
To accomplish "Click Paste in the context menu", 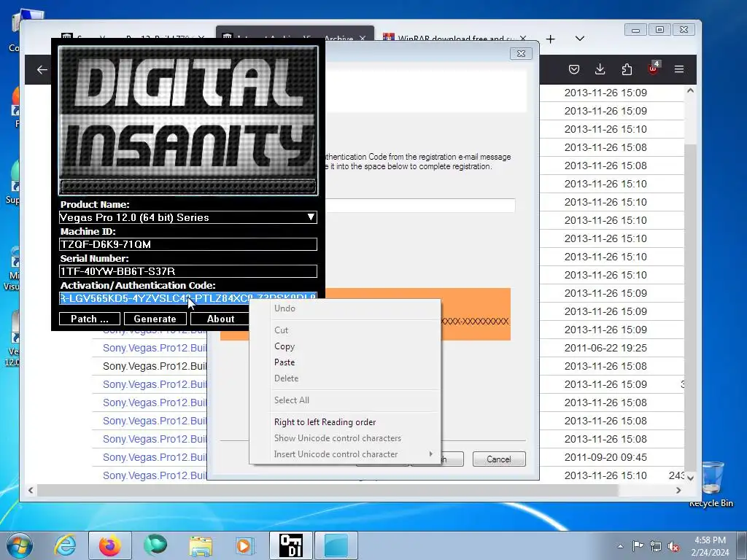I will pyautogui.click(x=285, y=362).
